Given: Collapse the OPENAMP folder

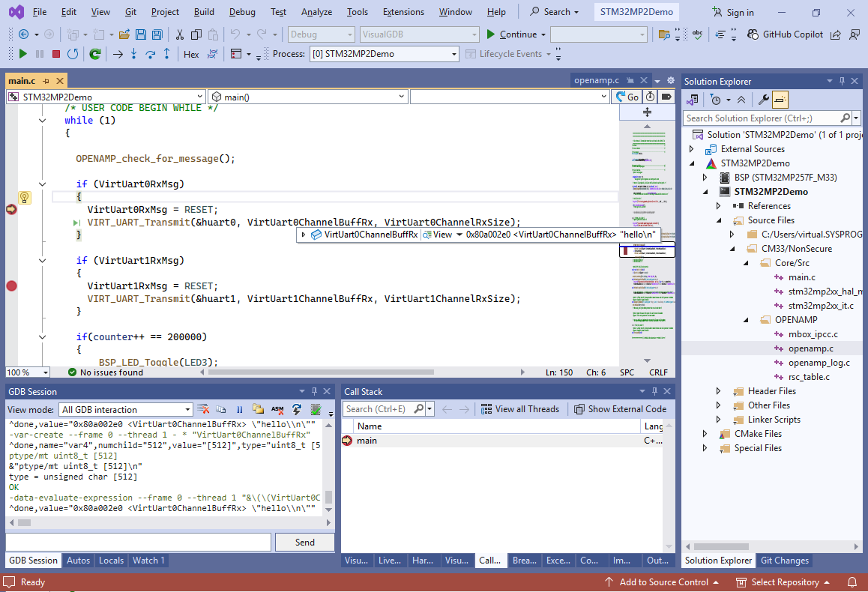Looking at the screenshot, I should [x=746, y=320].
